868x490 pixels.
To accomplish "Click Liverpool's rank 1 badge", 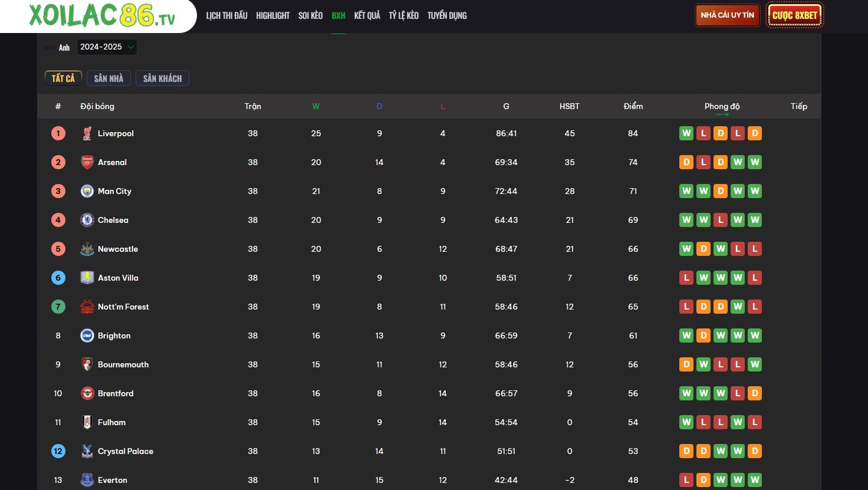I will point(58,133).
